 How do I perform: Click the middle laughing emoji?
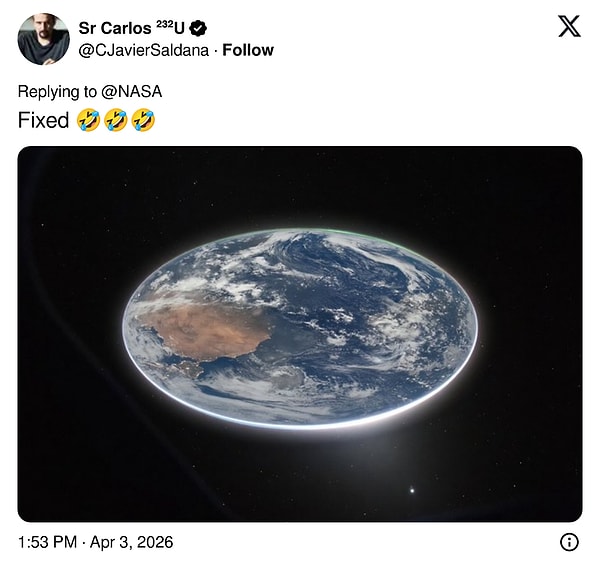pos(116,120)
